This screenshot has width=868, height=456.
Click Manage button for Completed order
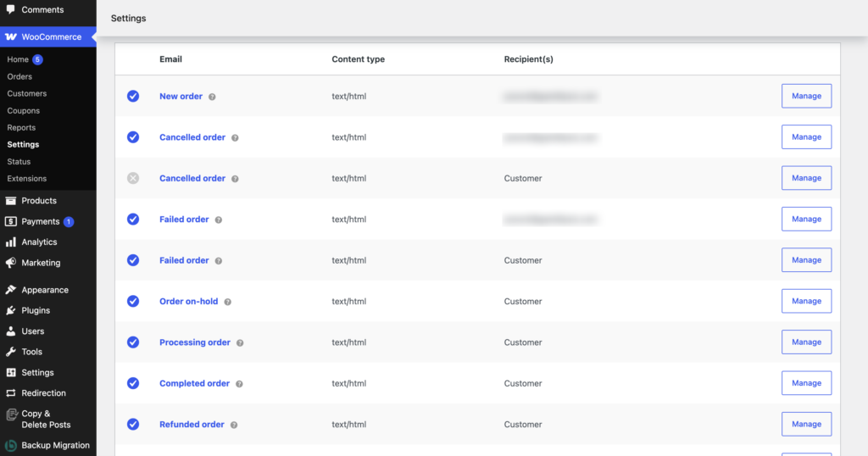[x=807, y=383]
